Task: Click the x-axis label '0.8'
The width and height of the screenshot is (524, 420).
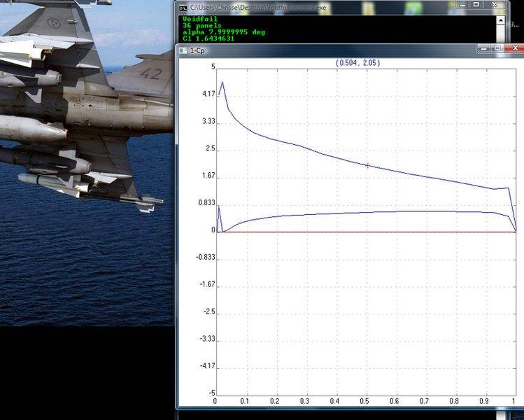Action: point(454,401)
